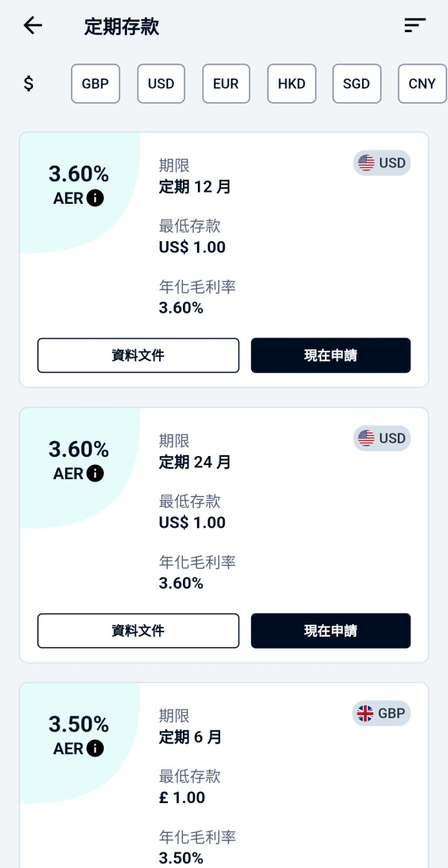
Task: Click the back arrow to leave 定期存款
Action: pyautogui.click(x=32, y=25)
